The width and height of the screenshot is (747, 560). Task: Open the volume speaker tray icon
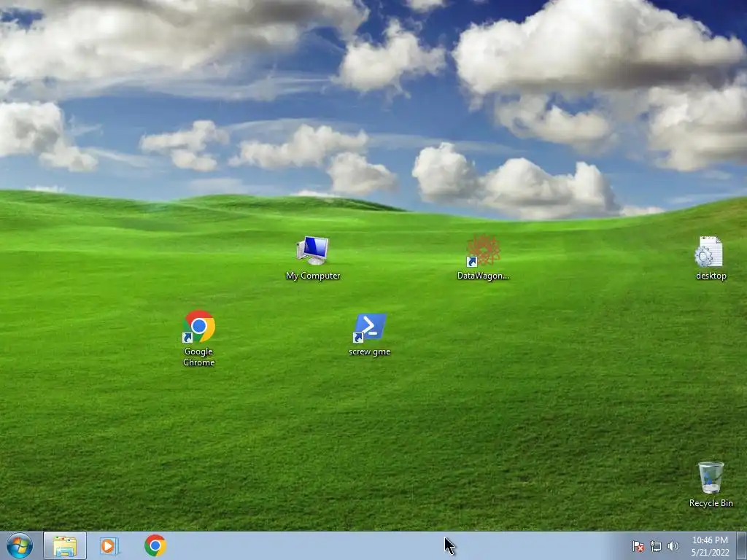(x=673, y=547)
